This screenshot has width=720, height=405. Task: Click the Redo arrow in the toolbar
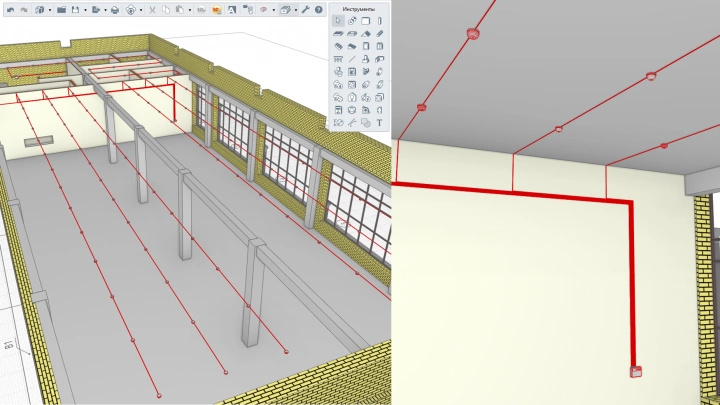24,9
